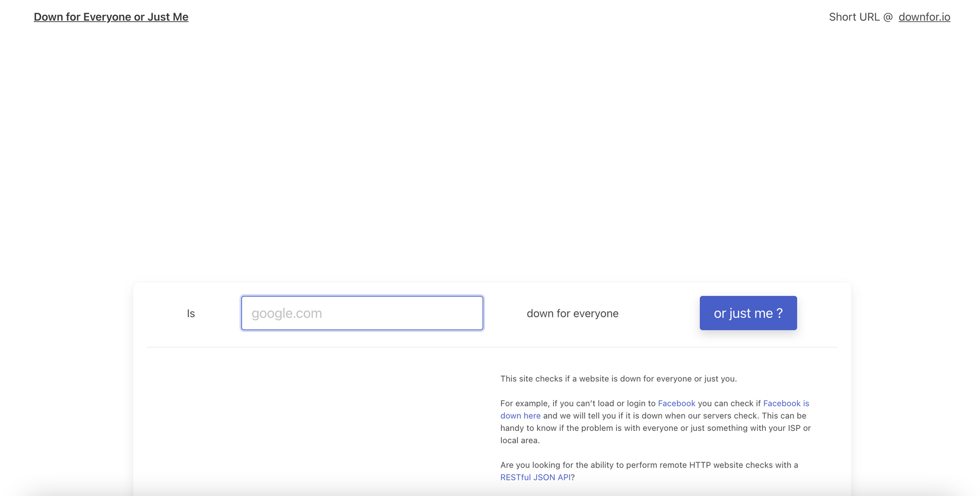This screenshot has height=496, width=980.
Task: Focus the google.com placeholder text box
Action: 362,313
